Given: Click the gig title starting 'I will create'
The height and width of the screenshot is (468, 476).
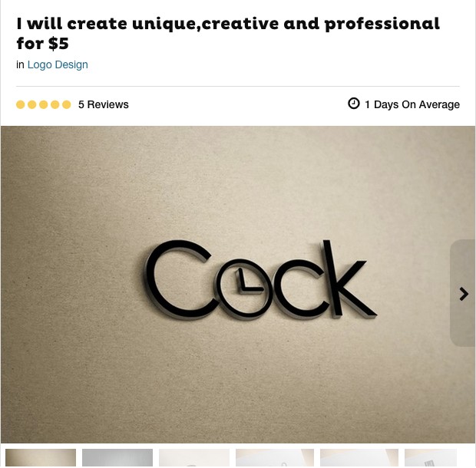Looking at the screenshot, I should [x=228, y=33].
